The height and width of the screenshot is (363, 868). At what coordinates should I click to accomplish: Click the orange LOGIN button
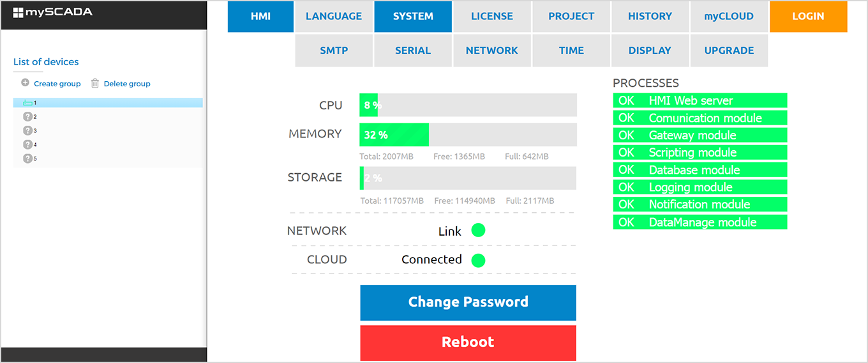click(x=808, y=17)
